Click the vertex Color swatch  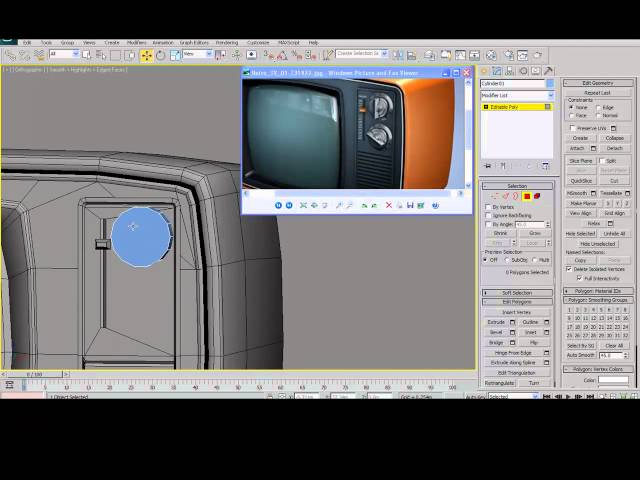(x=613, y=380)
